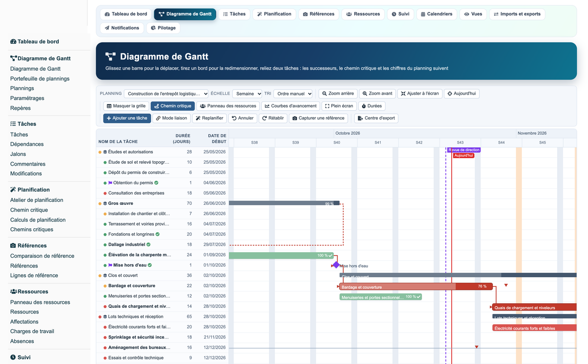Open the Planification tab

click(274, 14)
